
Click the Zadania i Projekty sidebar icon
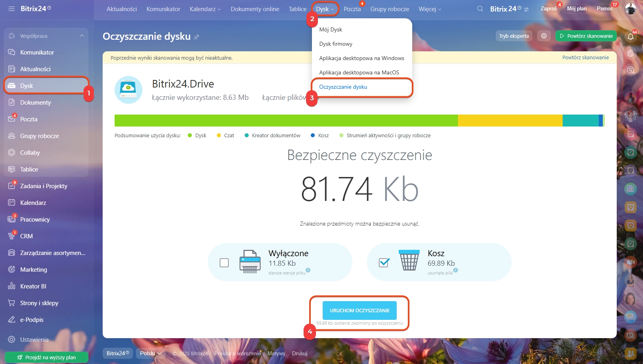pyautogui.click(x=12, y=186)
